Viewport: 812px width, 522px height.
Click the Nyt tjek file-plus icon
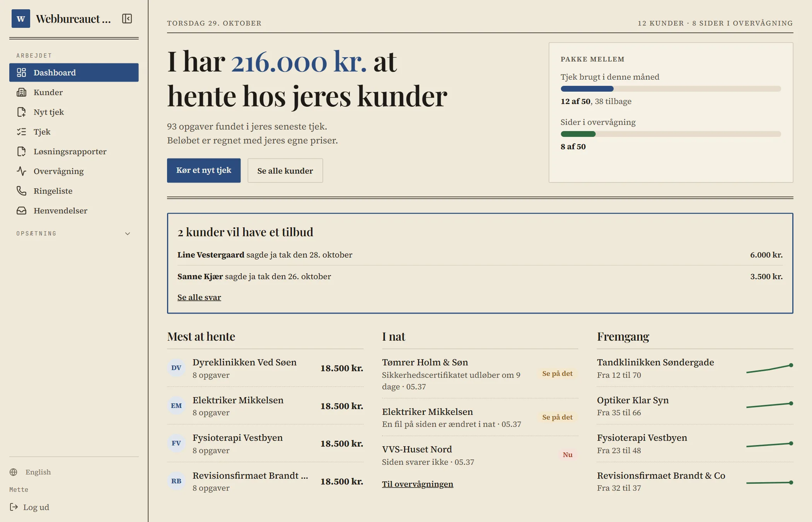click(21, 112)
